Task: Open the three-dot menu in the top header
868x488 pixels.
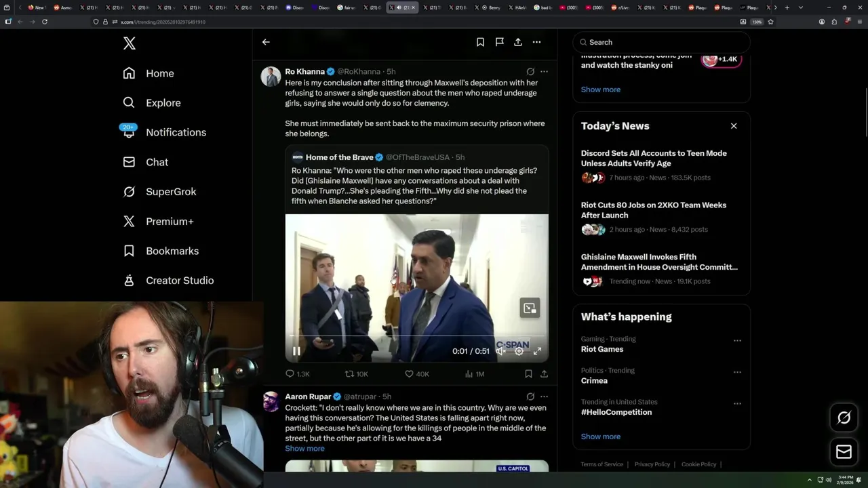Action: pyautogui.click(x=536, y=42)
